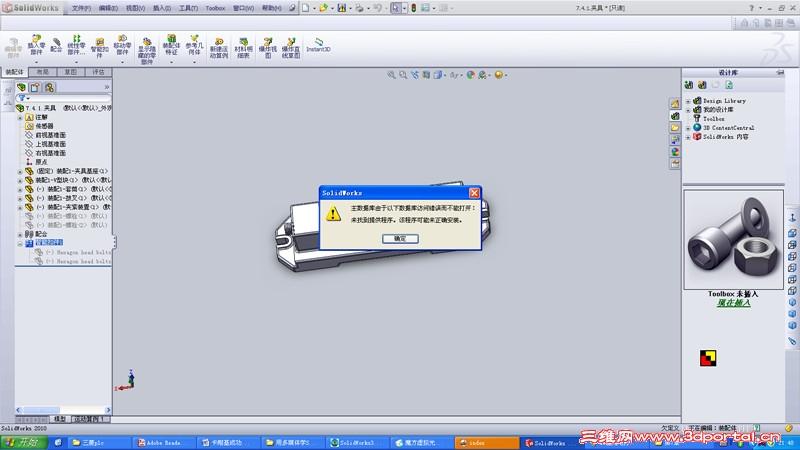Click the New document icon in the title toolbar
Viewport: 800px width, 450px height.
point(305,8)
